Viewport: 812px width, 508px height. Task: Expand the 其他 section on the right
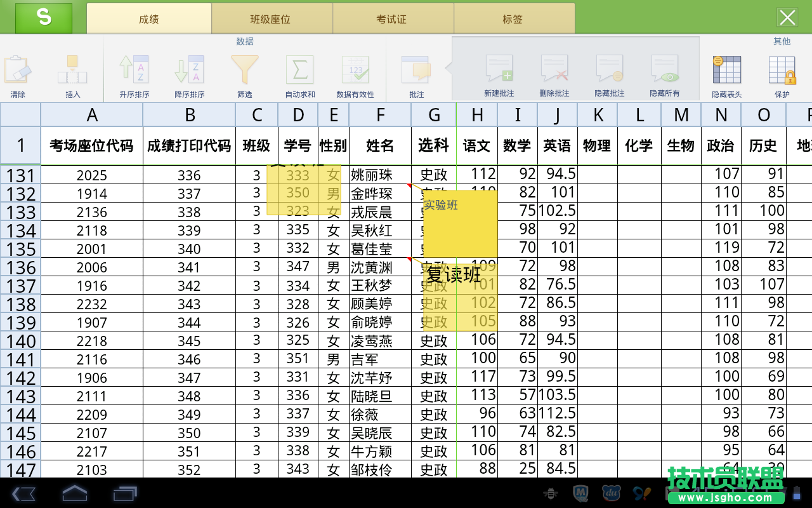click(x=781, y=41)
